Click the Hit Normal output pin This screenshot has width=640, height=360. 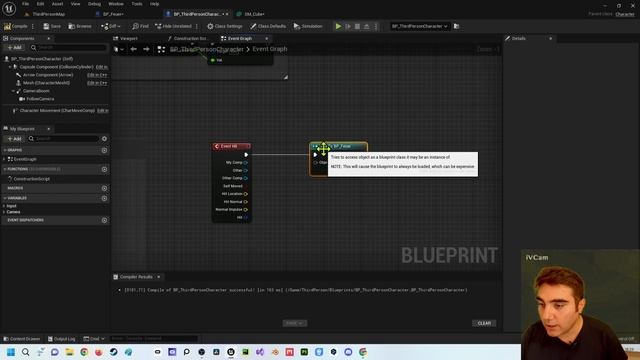[x=246, y=202]
